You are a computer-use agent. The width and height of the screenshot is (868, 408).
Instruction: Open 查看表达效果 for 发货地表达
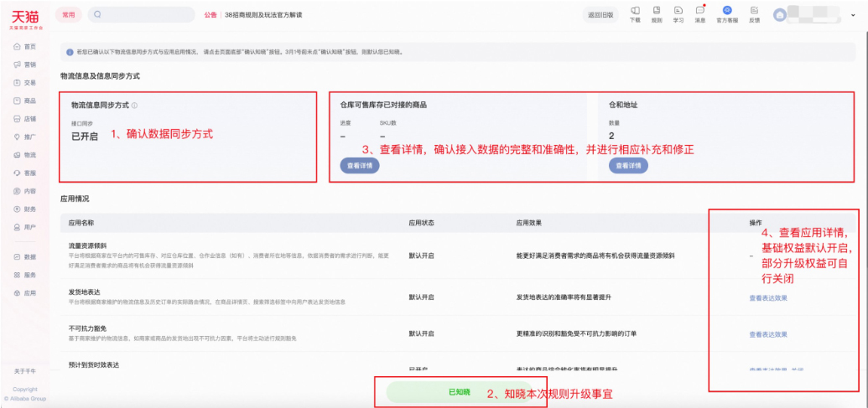tap(768, 298)
